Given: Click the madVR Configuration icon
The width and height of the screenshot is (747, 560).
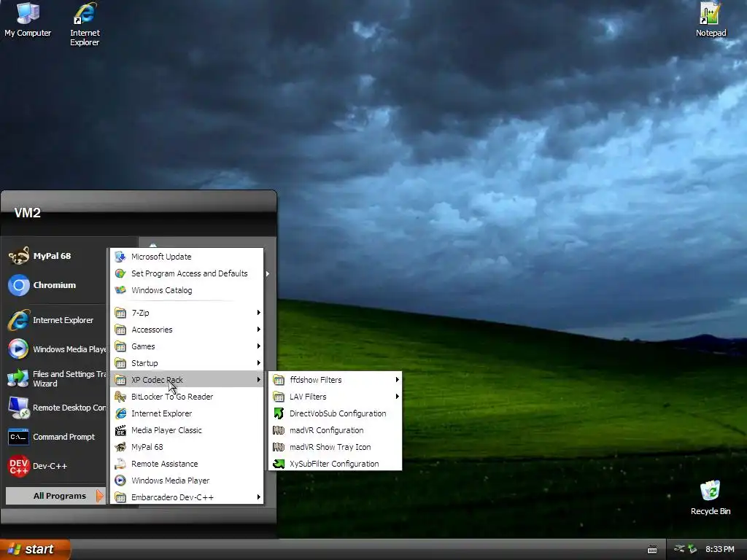Looking at the screenshot, I should (279, 430).
